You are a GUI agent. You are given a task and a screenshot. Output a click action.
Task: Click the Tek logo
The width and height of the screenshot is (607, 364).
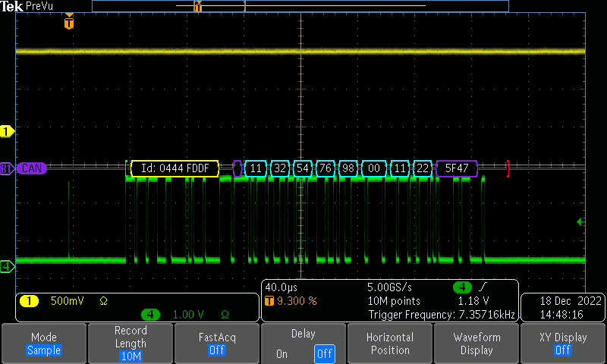[x=12, y=6]
